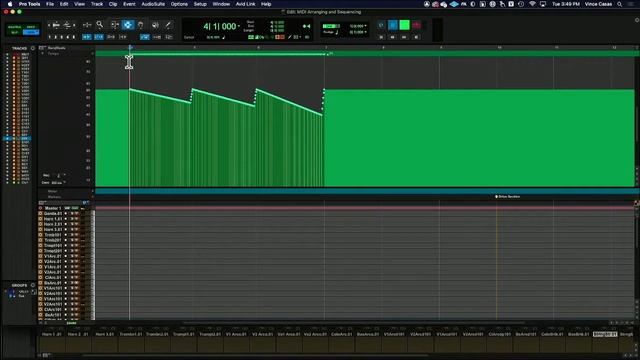Open the Window menu
Image resolution: width=640 pixels, height=360 pixels.
click(x=221, y=4)
